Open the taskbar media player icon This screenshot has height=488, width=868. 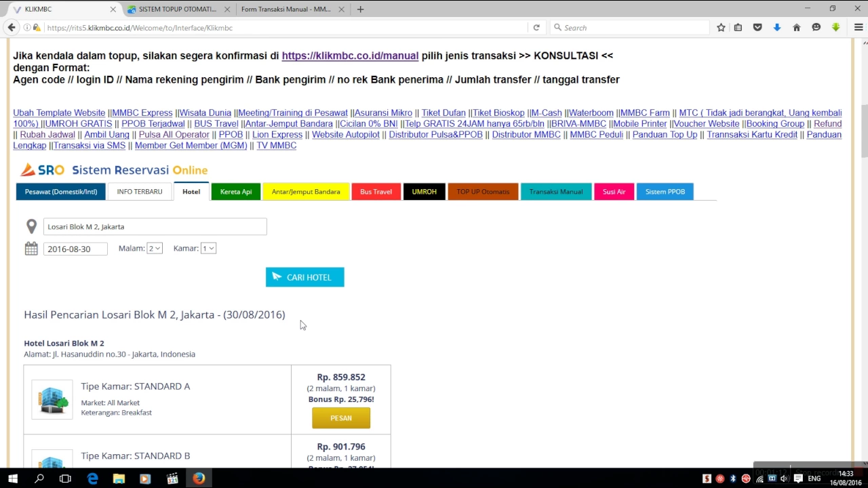(144, 479)
